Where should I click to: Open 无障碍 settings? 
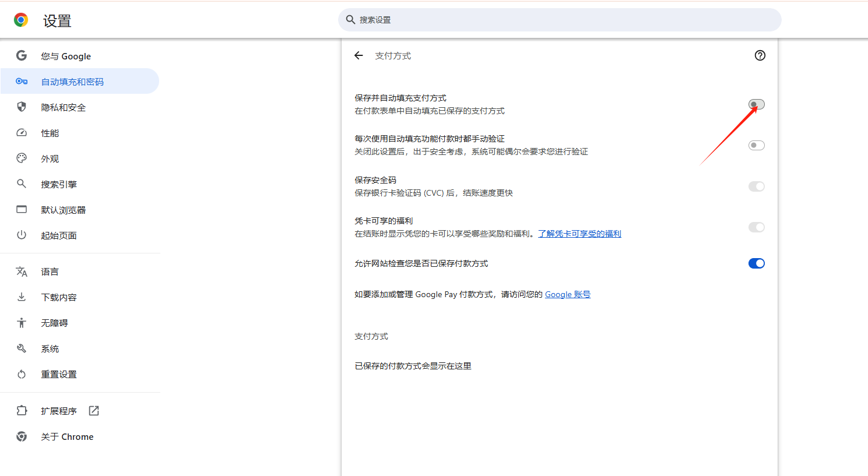80,323
